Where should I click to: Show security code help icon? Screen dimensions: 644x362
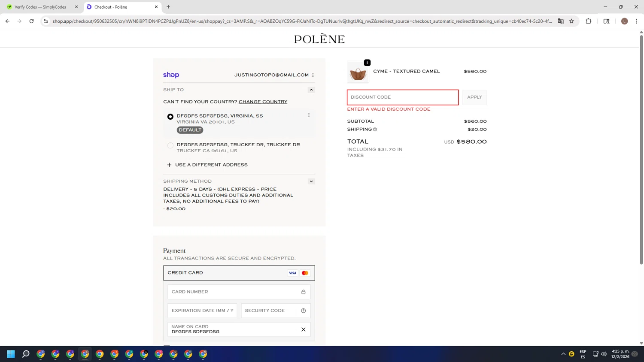[x=303, y=311]
